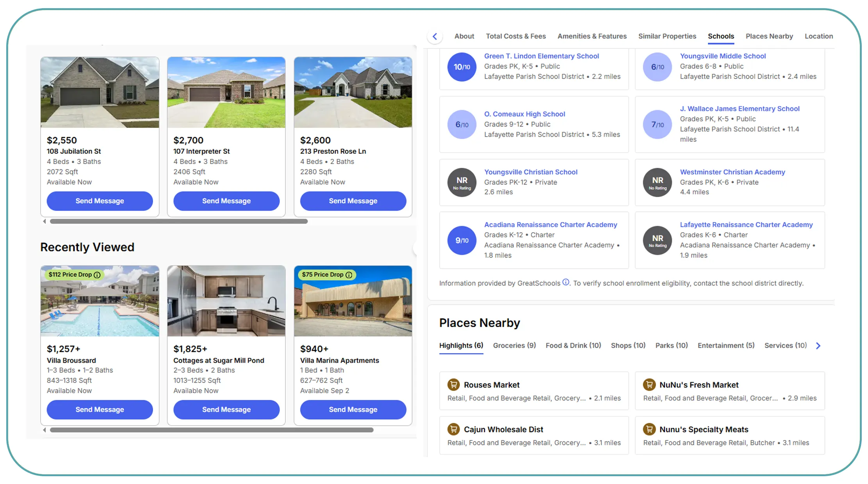Open Green T. Lindon Elementary School link

[542, 56]
